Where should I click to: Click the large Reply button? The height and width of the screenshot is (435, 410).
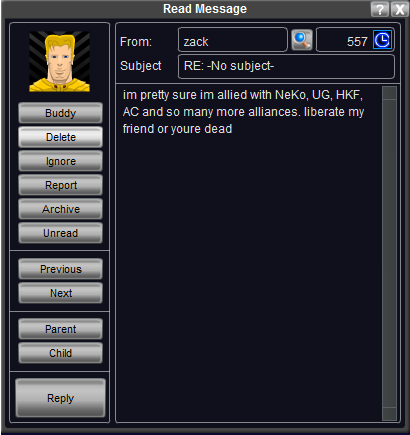tap(60, 398)
